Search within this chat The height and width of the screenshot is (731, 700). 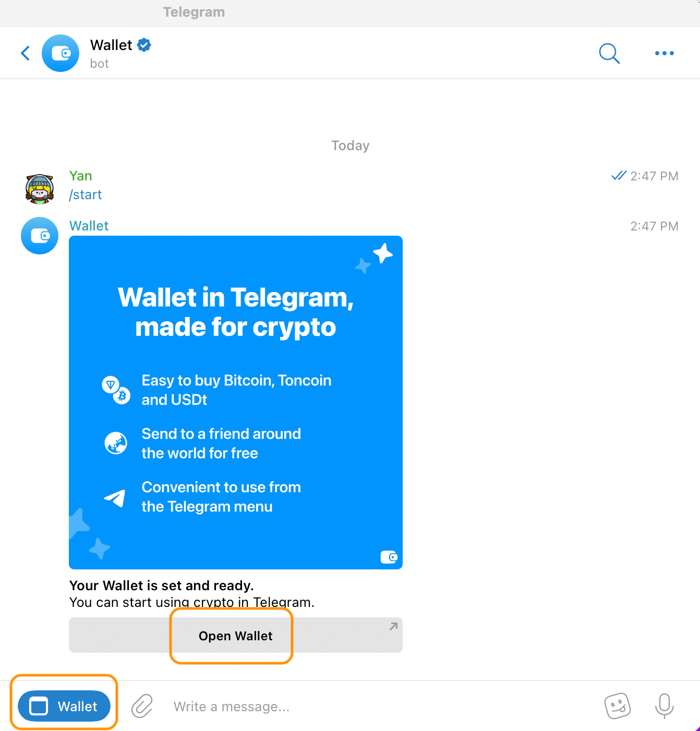pos(609,53)
